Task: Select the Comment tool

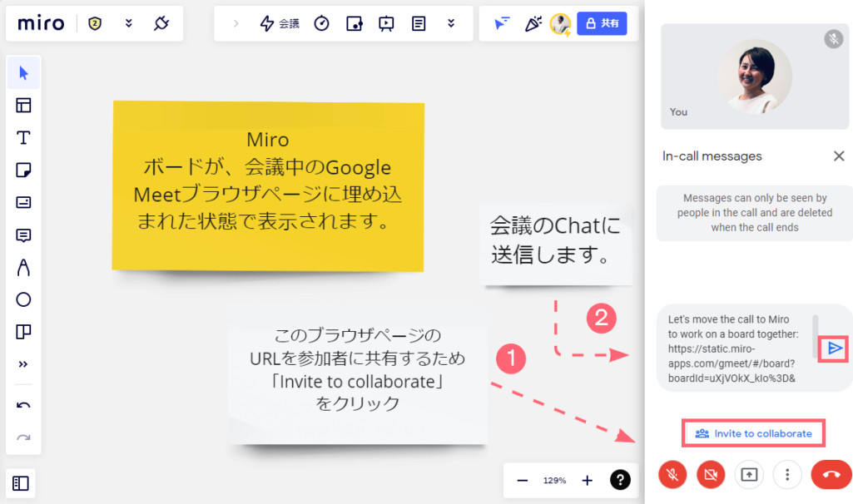Action: point(23,235)
